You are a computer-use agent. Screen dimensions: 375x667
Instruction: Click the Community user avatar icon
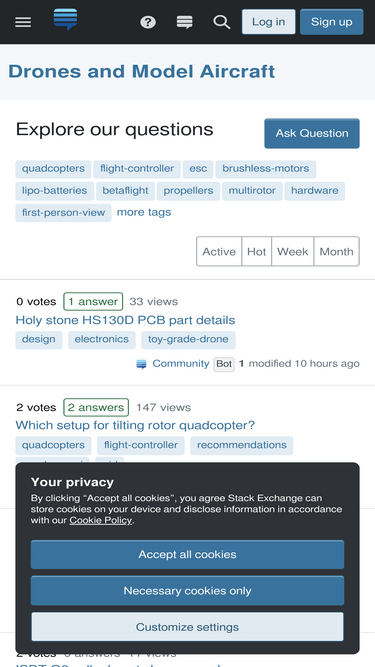pyautogui.click(x=141, y=364)
